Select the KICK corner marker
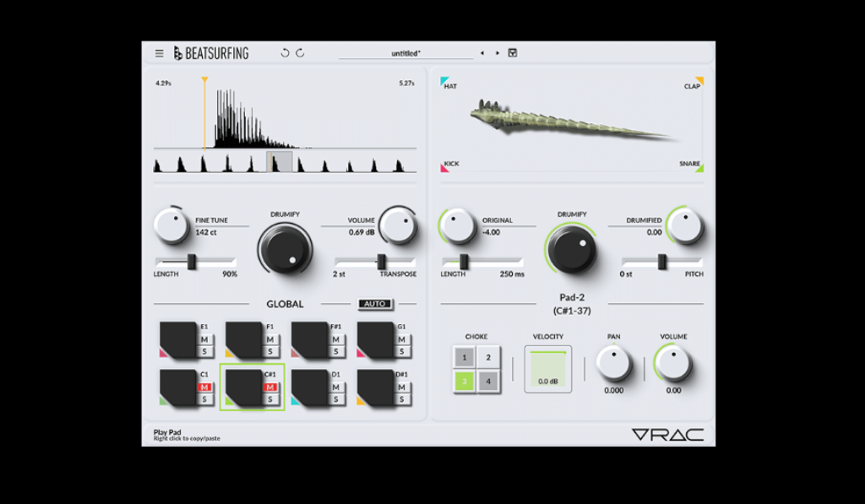 (x=444, y=168)
